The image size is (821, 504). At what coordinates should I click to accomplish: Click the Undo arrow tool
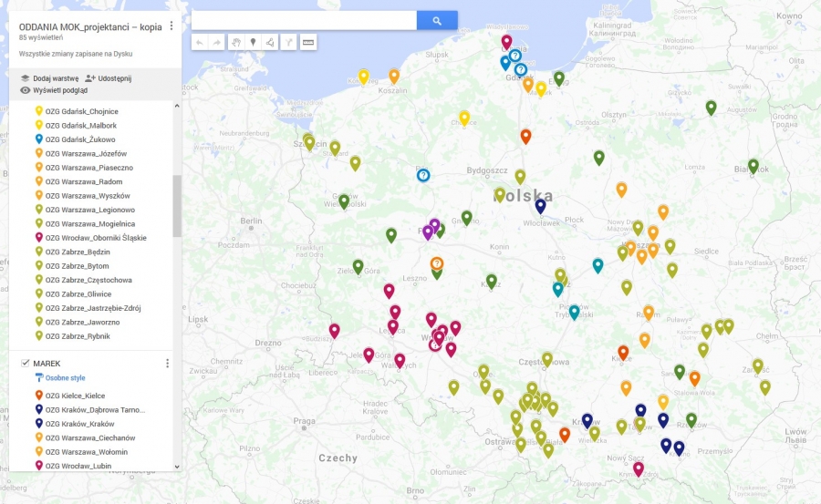coord(200,43)
